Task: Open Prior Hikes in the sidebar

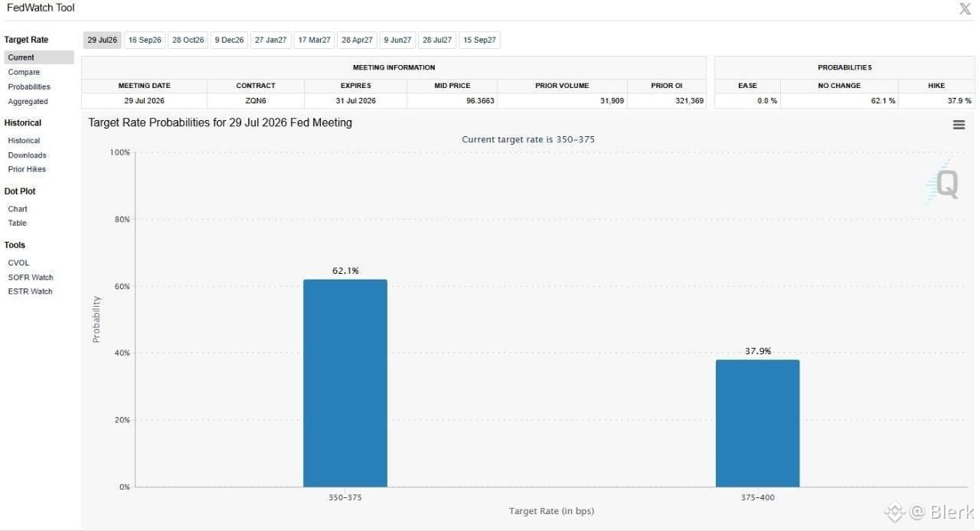Action: [27, 169]
